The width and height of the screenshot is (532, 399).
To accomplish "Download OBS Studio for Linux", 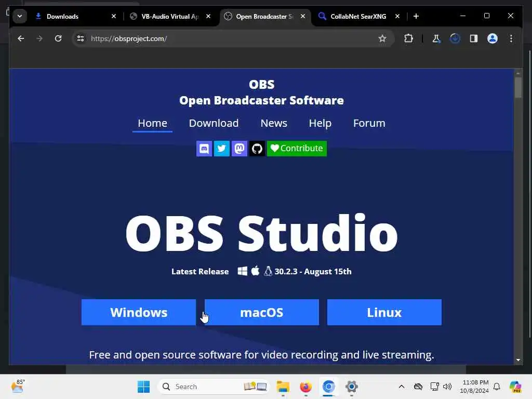I will point(384,312).
